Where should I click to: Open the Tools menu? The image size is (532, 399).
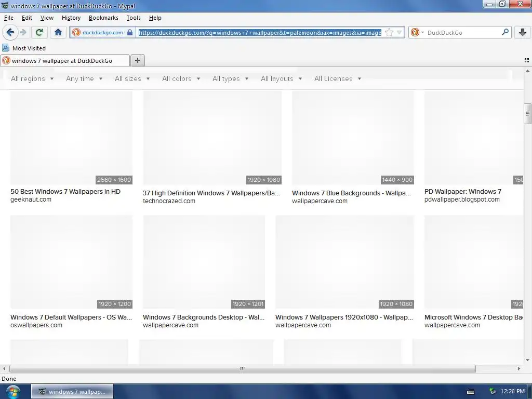[x=134, y=18]
